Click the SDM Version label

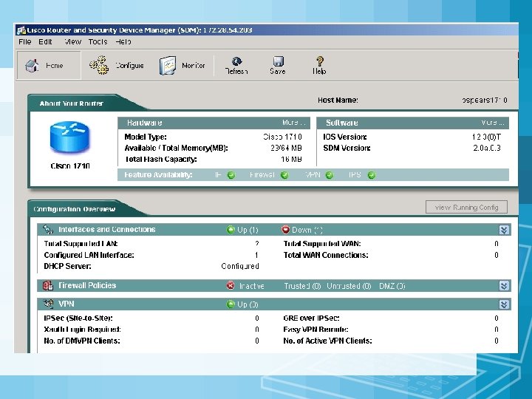tap(347, 148)
